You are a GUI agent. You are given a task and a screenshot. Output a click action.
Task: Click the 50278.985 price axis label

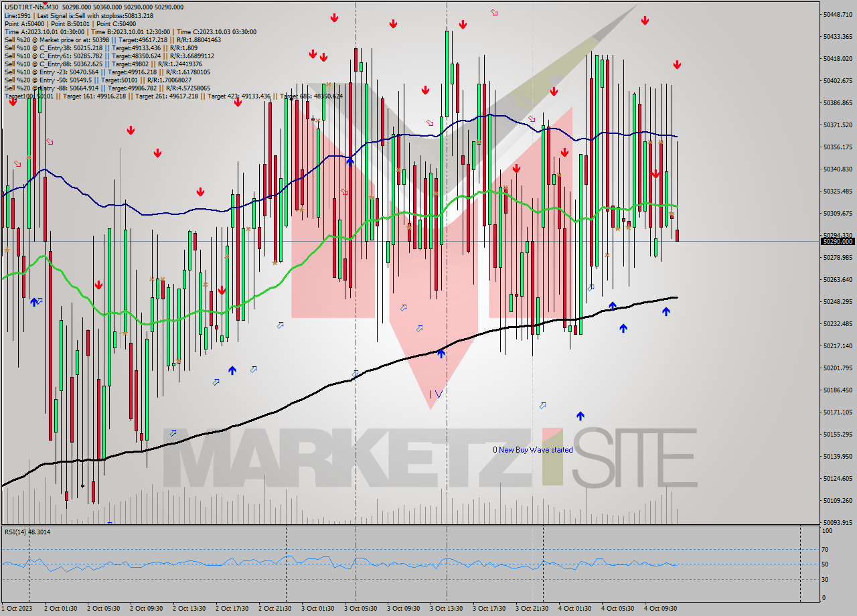[838, 257]
